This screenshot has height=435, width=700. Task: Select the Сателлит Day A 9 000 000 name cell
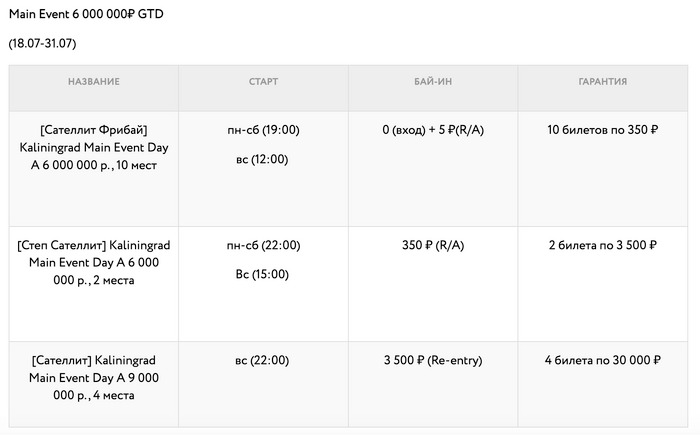[x=94, y=377]
